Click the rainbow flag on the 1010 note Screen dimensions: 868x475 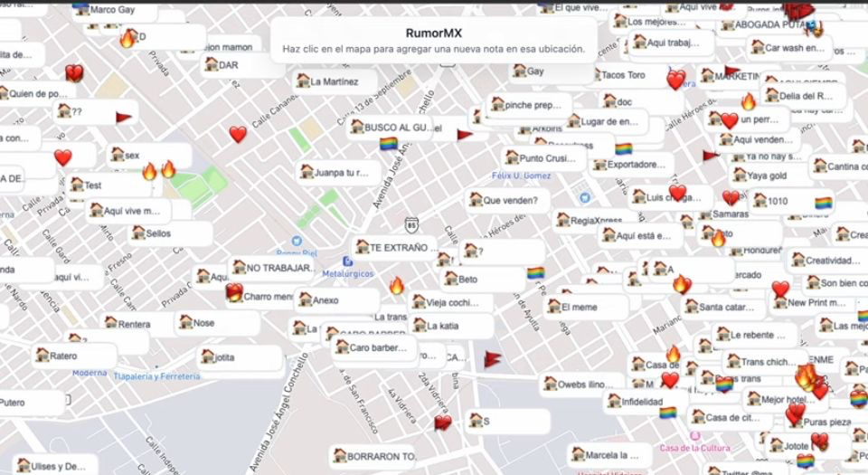click(x=823, y=203)
